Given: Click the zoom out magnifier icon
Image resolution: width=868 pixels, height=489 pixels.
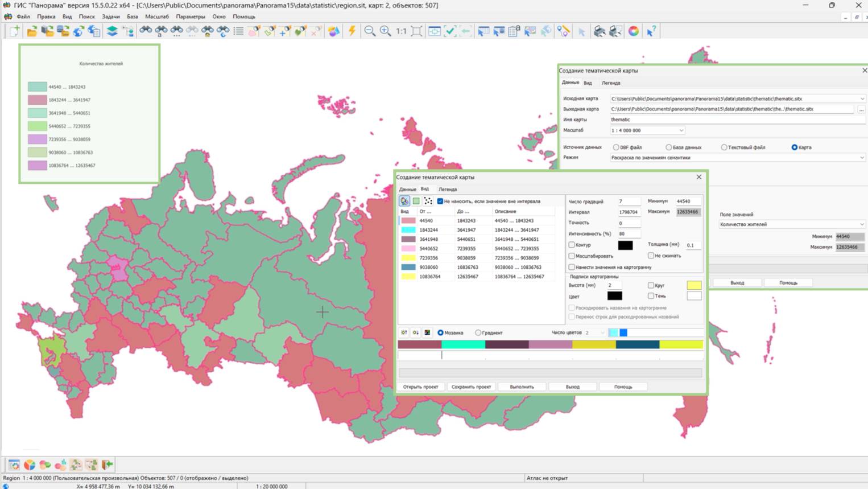Looking at the screenshot, I should (x=370, y=31).
